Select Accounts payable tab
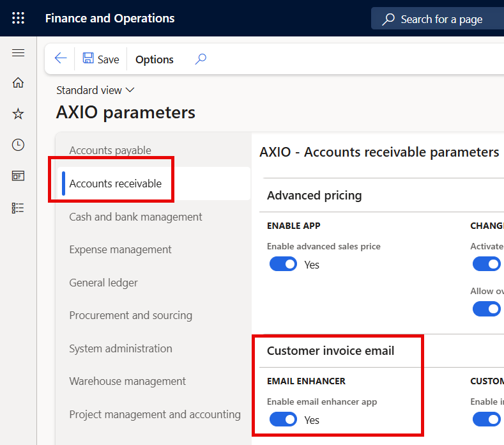The width and height of the screenshot is (504, 445). coord(111,150)
